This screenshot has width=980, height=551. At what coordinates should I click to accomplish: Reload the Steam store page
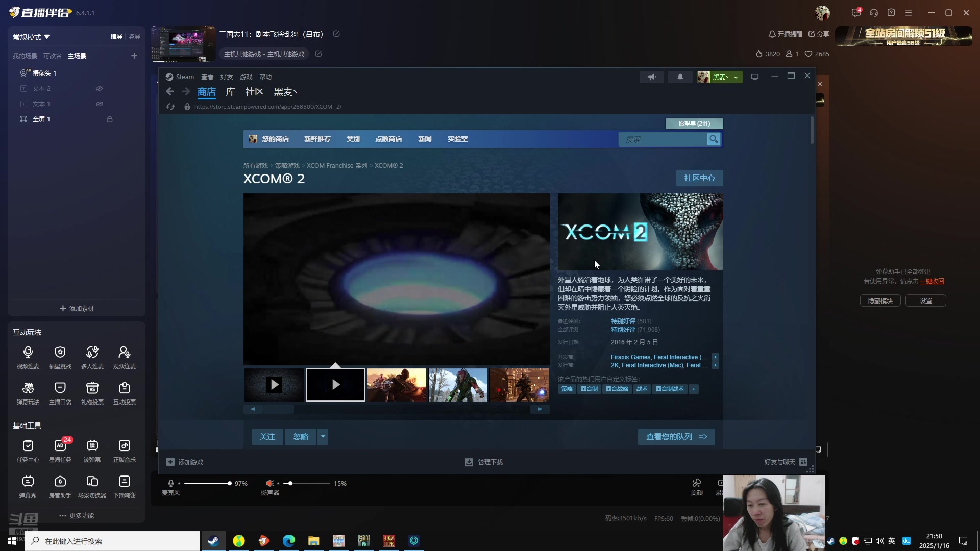[170, 107]
